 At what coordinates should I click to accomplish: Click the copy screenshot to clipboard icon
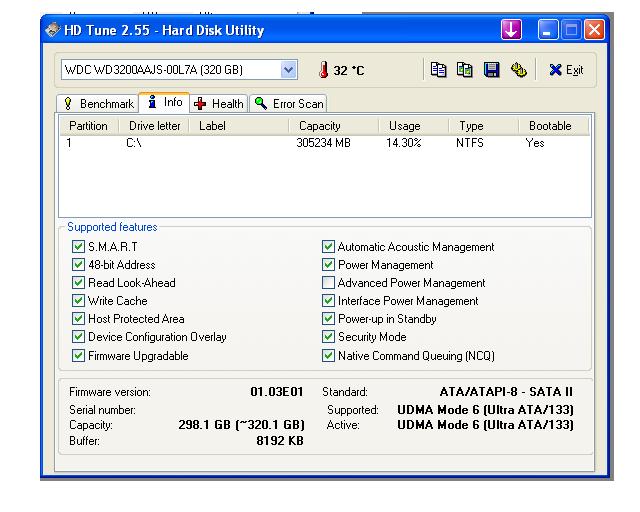click(464, 70)
